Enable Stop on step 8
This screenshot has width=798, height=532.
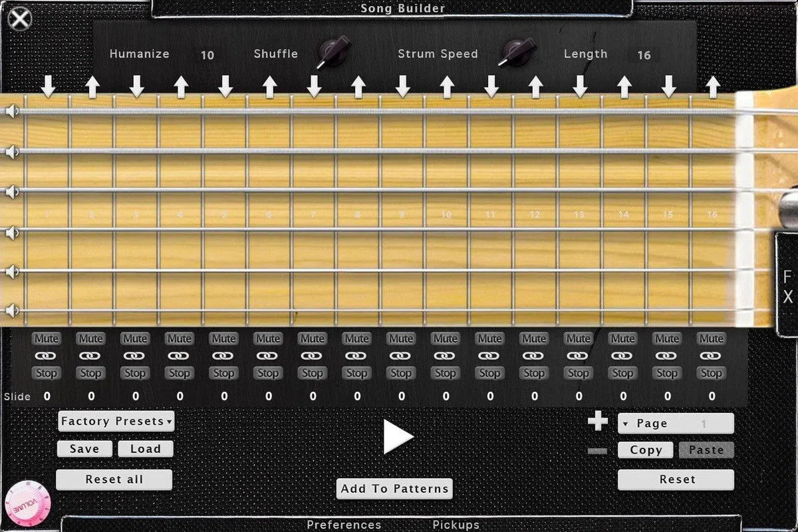click(356, 373)
